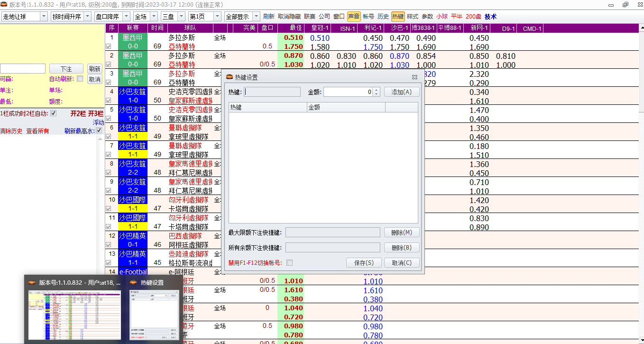Click the 删除(B) button
This screenshot has height=344, width=644.
(402, 248)
